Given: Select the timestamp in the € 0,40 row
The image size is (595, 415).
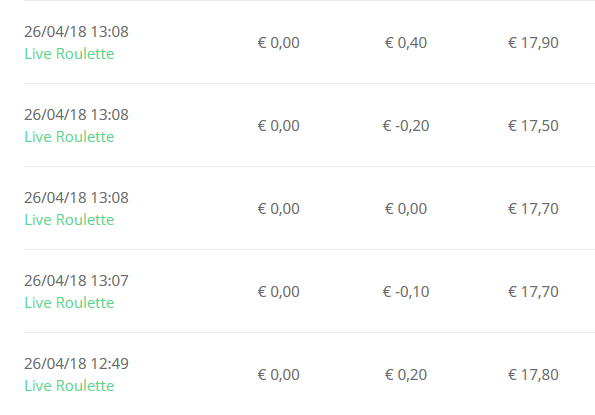Looking at the screenshot, I should click(x=76, y=32).
